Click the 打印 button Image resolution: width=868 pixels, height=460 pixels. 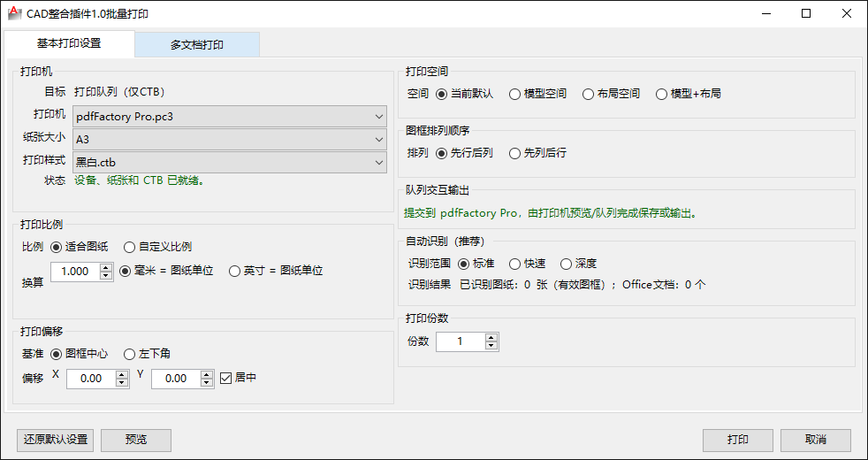click(x=738, y=440)
